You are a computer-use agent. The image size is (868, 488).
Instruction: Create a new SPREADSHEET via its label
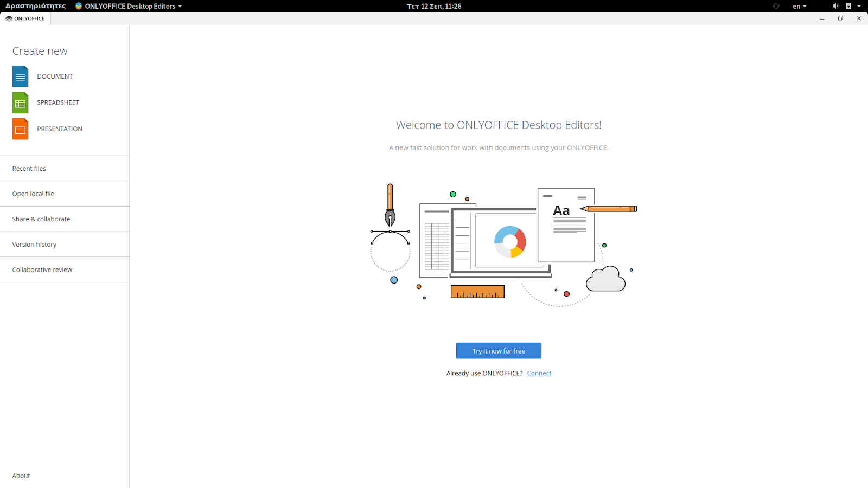(58, 102)
